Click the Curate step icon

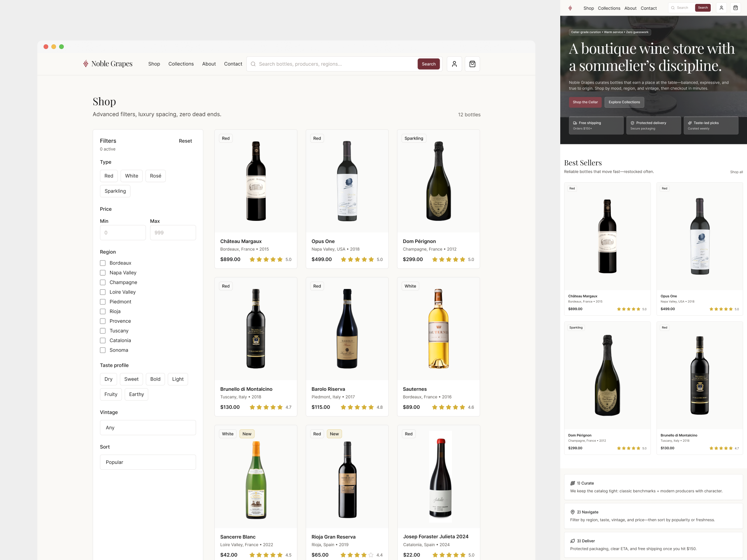573,483
